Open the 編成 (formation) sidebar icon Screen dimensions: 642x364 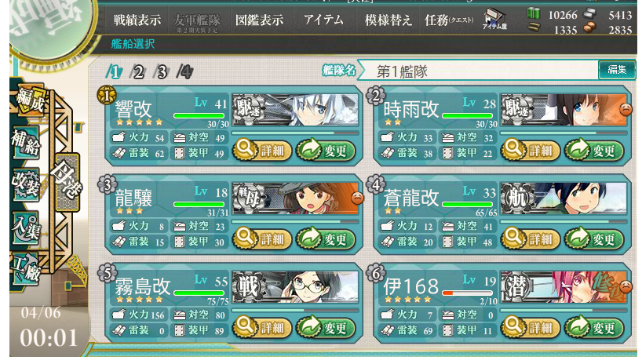[x=29, y=99]
